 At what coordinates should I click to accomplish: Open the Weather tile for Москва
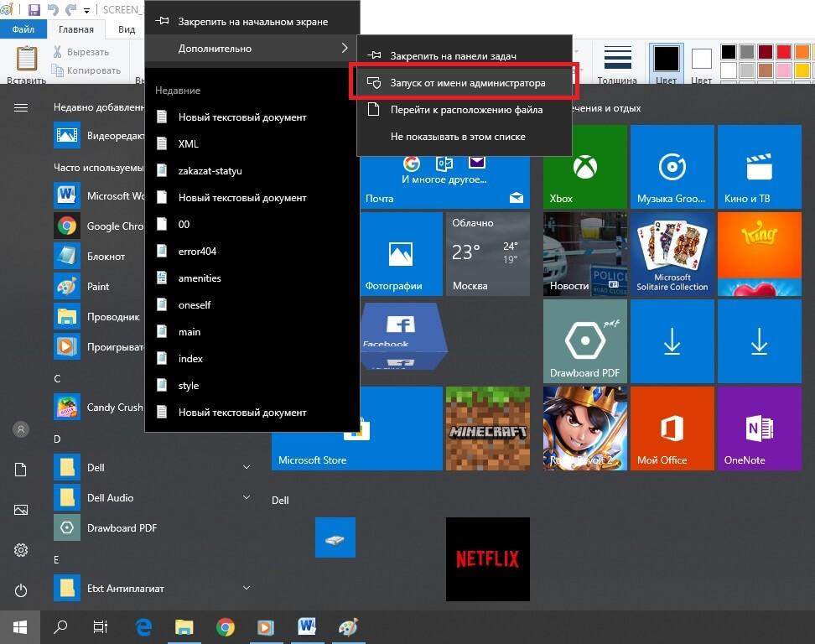coord(487,254)
